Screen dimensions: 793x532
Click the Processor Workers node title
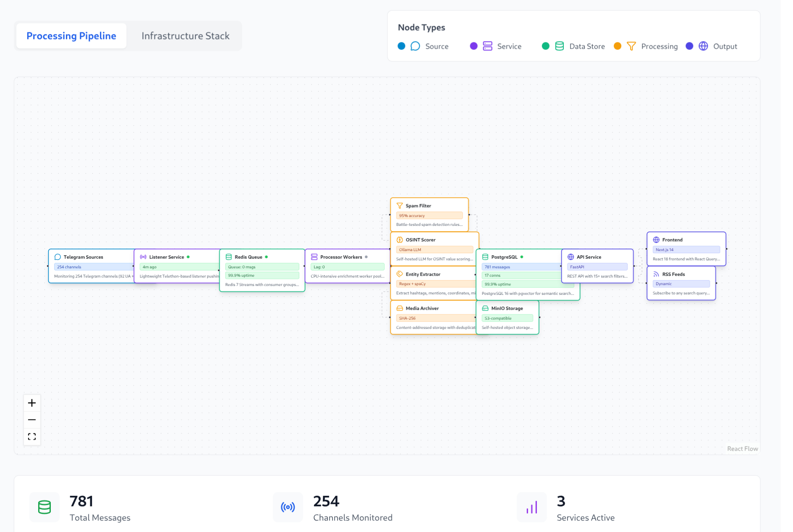point(341,257)
